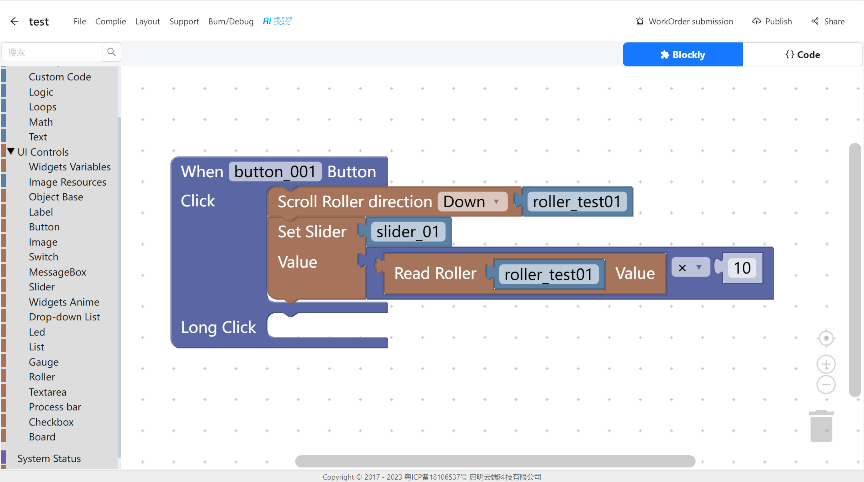
Task: Select the Custom Code category
Action: pyautogui.click(x=60, y=77)
